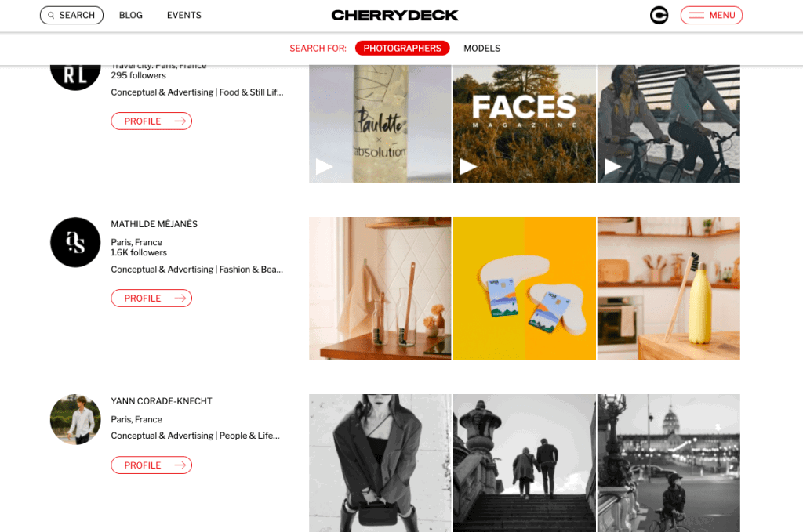Play the Faces Magazine video
Image resolution: width=803 pixels, height=532 pixels.
click(525, 124)
